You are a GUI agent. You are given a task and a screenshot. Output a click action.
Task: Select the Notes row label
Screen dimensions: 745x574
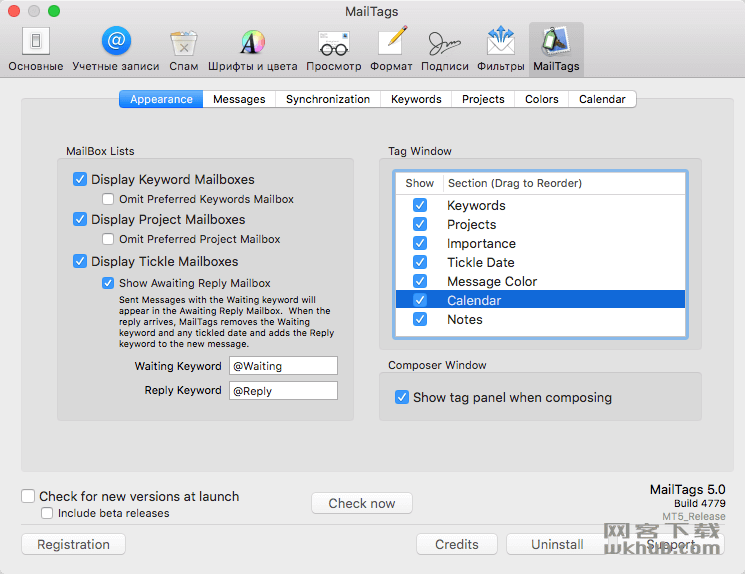(465, 319)
